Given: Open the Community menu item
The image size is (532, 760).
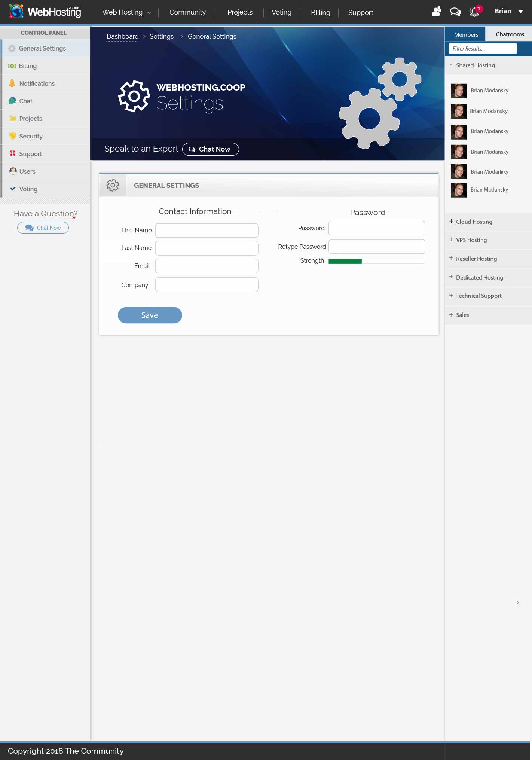Looking at the screenshot, I should tap(187, 12).
